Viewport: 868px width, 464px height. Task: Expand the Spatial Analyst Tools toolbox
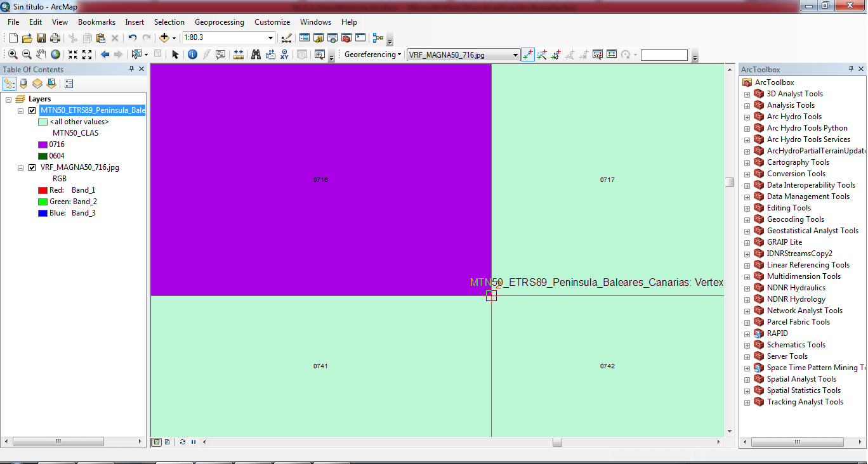tap(747, 380)
